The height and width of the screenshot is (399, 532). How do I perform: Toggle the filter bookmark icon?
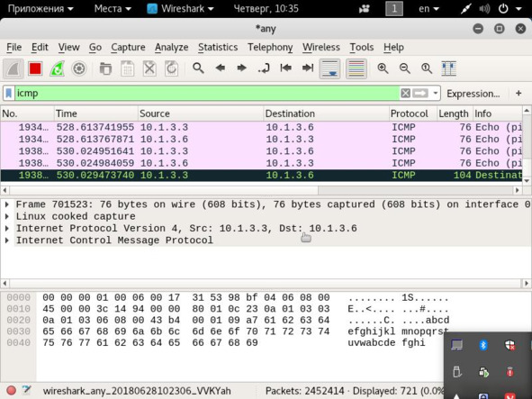tap(9, 93)
